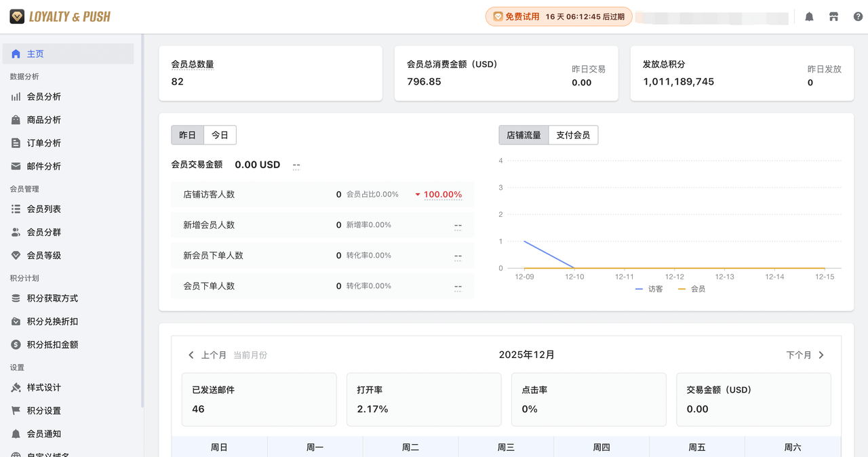Toggle the chart to 店铺流量 view
The image size is (868, 457).
coord(523,135)
